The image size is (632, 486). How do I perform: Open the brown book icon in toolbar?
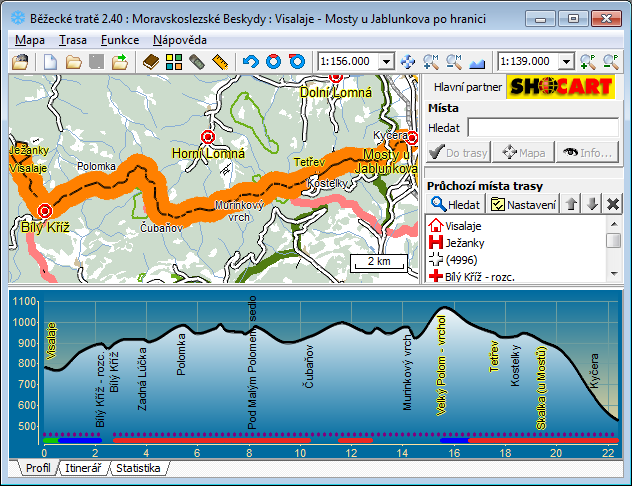[151, 62]
